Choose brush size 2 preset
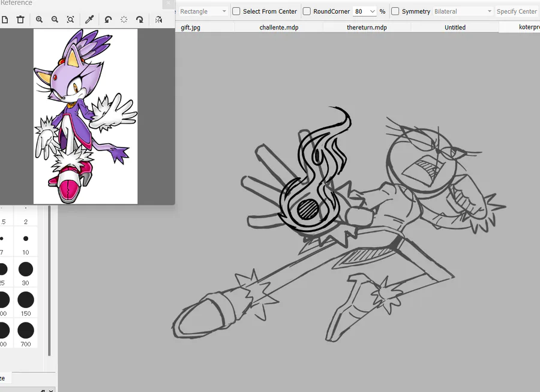540x392 pixels. pos(25,215)
